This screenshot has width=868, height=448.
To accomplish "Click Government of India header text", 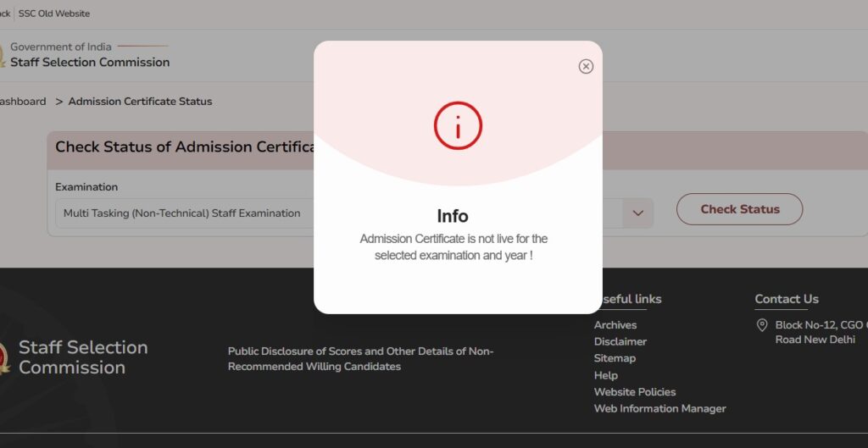I will (x=61, y=47).
